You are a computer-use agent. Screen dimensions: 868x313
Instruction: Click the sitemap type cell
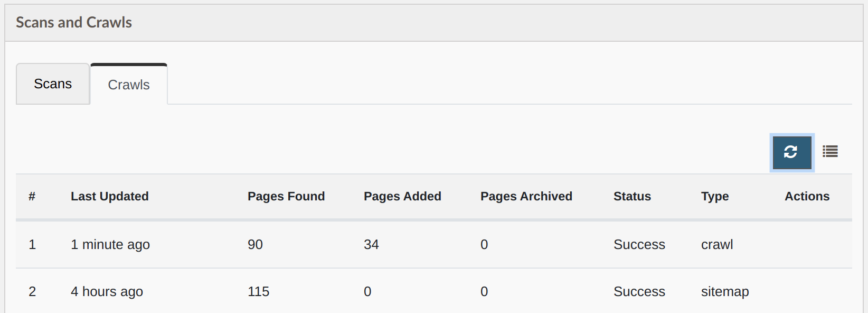[x=725, y=292]
